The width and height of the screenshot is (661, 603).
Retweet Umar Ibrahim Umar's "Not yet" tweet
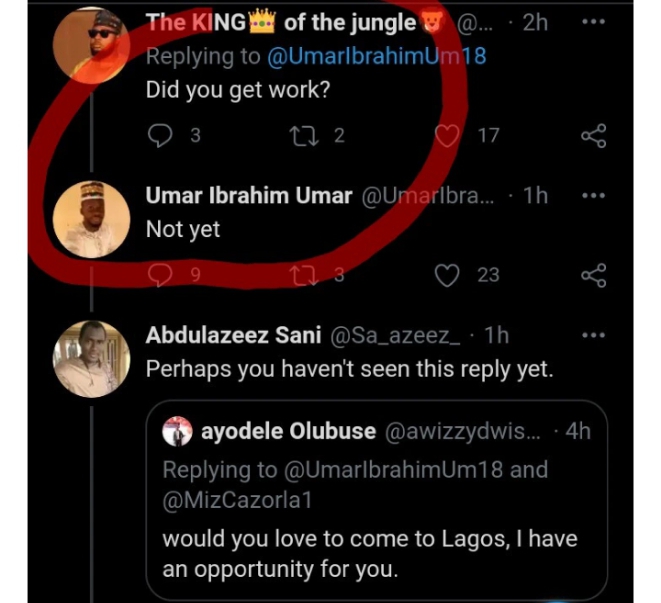298,275
